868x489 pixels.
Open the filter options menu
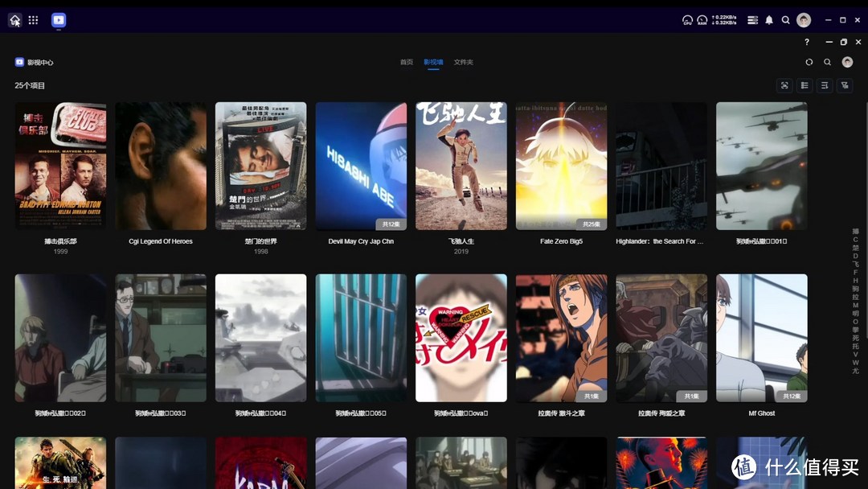(845, 85)
